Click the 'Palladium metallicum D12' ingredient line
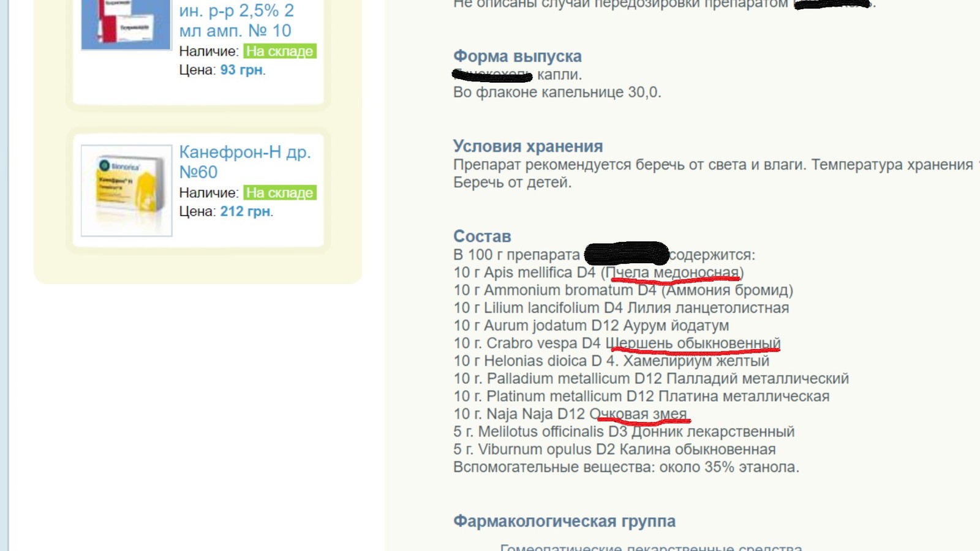This screenshot has width=980, height=551. click(651, 379)
